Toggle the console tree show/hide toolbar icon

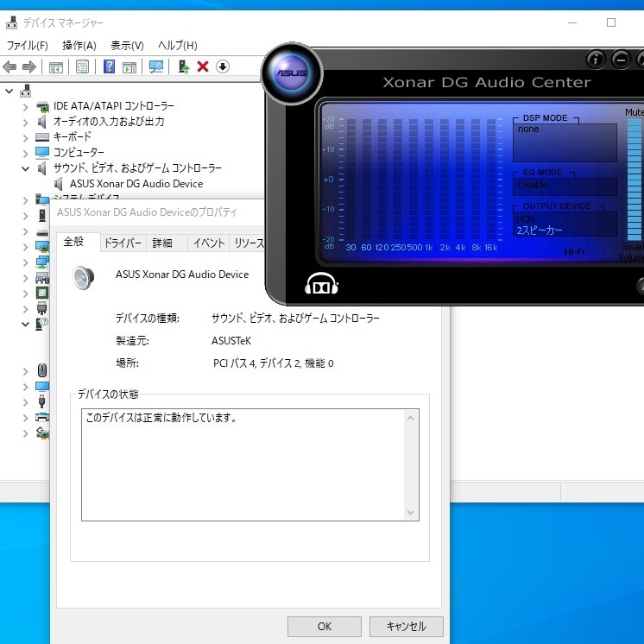coord(56,67)
